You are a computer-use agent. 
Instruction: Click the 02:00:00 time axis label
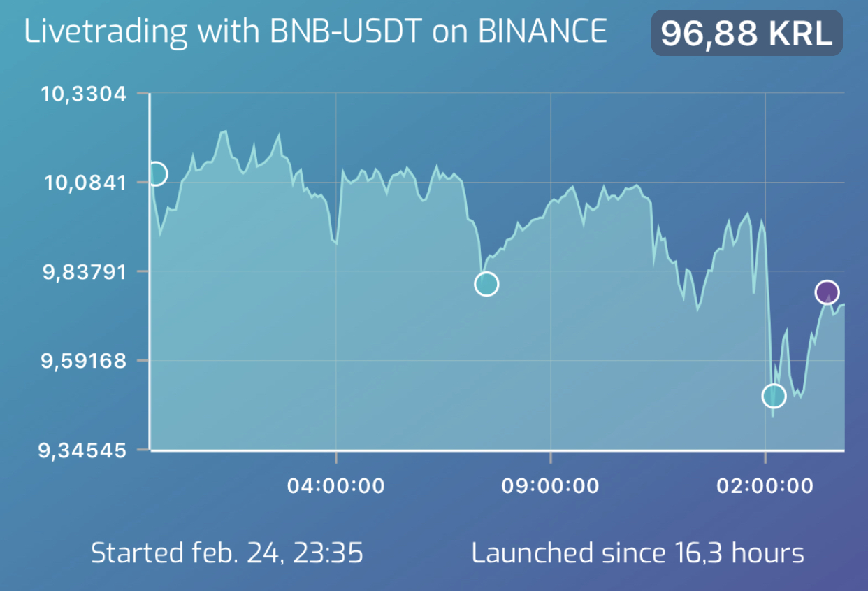pyautogui.click(x=765, y=485)
